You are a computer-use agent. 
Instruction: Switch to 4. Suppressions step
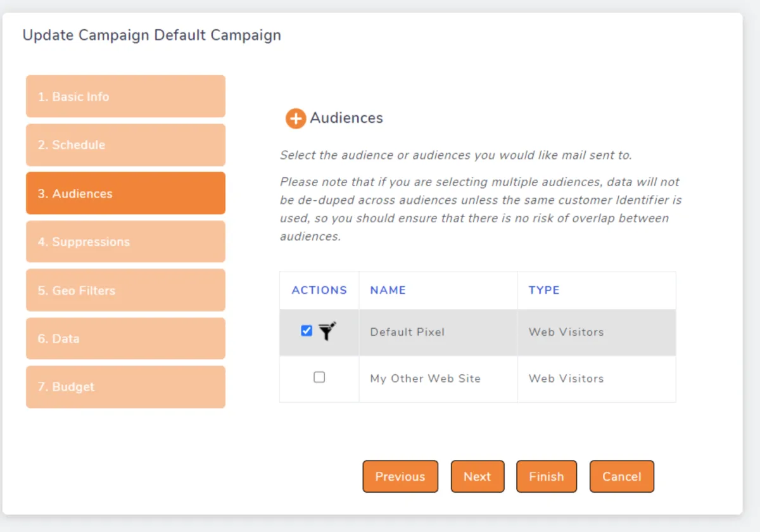pos(125,242)
